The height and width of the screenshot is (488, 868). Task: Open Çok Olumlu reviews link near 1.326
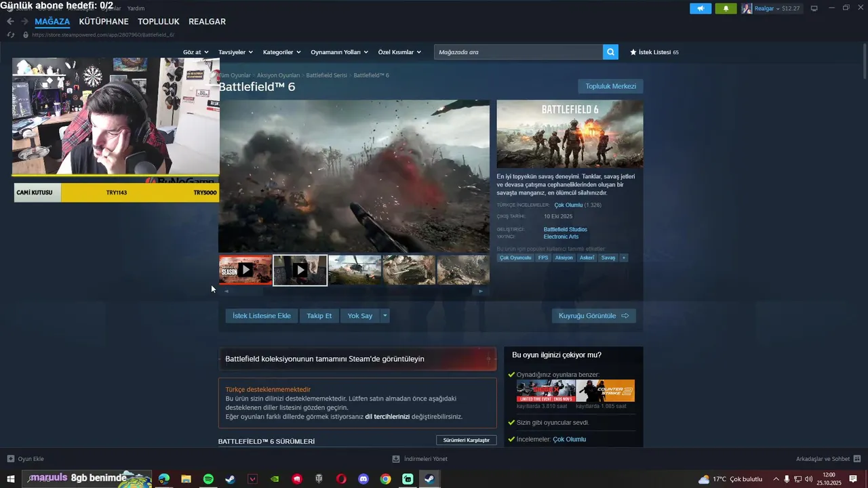(568, 205)
